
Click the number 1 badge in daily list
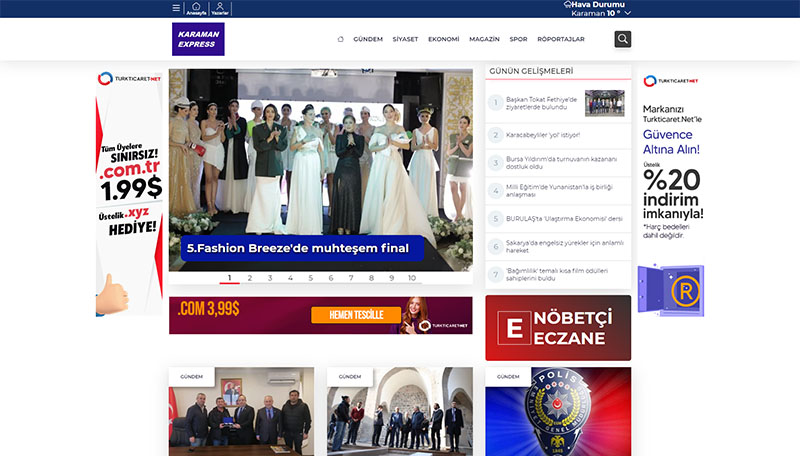[x=495, y=103]
